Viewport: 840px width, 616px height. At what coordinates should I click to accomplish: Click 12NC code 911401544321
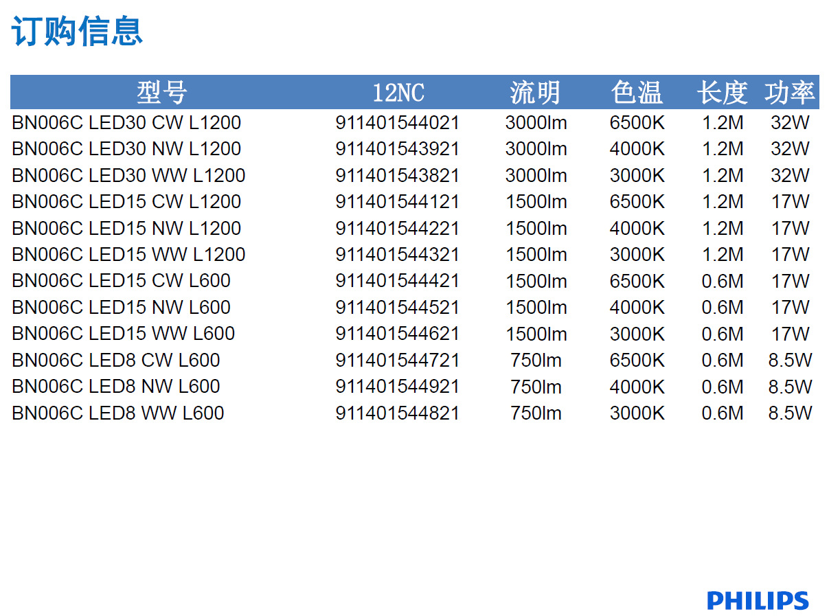click(x=397, y=255)
